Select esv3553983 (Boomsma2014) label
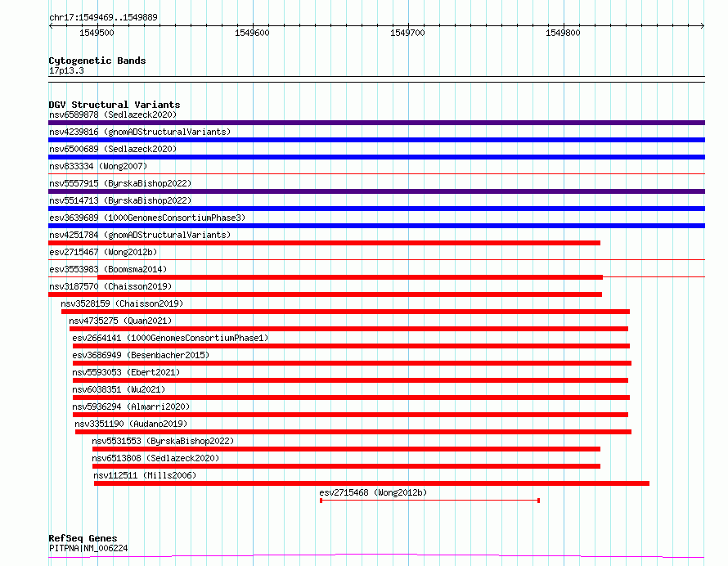Image resolution: width=728 pixels, height=566 pixels. pyautogui.click(x=108, y=269)
